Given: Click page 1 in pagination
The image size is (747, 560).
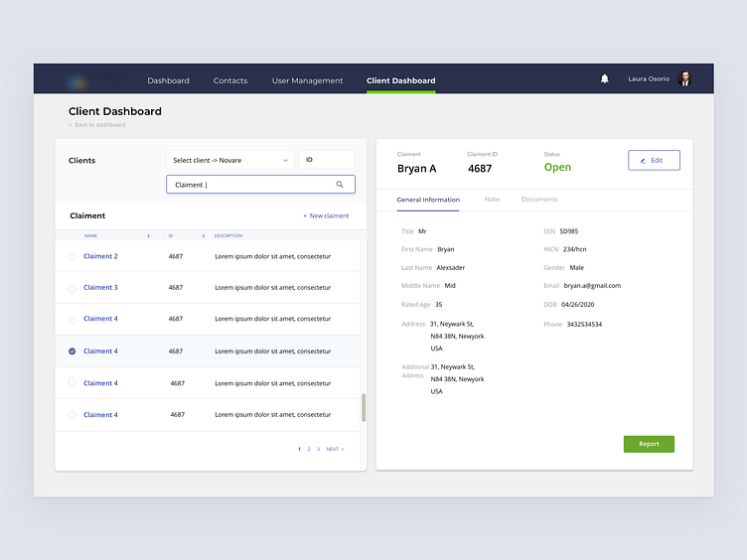Looking at the screenshot, I should (x=299, y=449).
